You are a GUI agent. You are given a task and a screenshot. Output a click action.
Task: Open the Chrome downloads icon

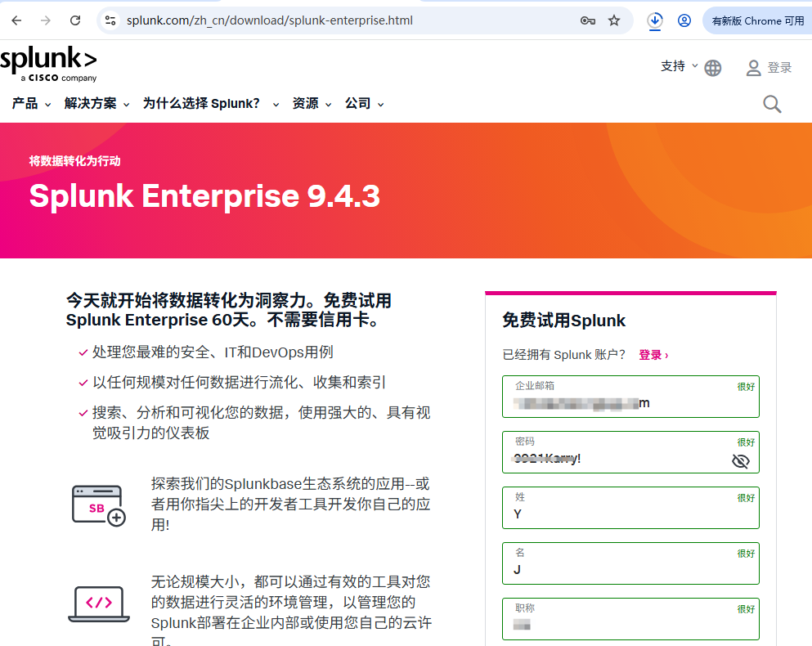pos(655,20)
